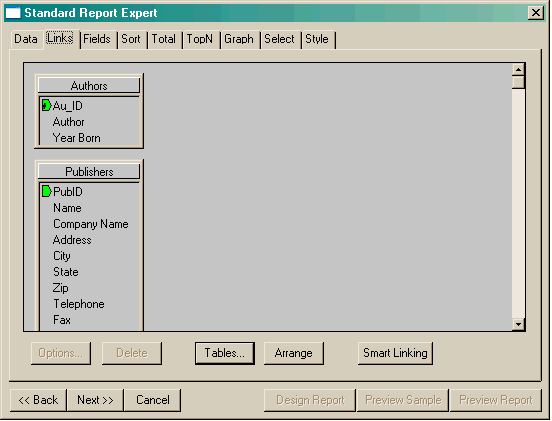
Task: Select the Authors table header
Action: click(x=89, y=86)
